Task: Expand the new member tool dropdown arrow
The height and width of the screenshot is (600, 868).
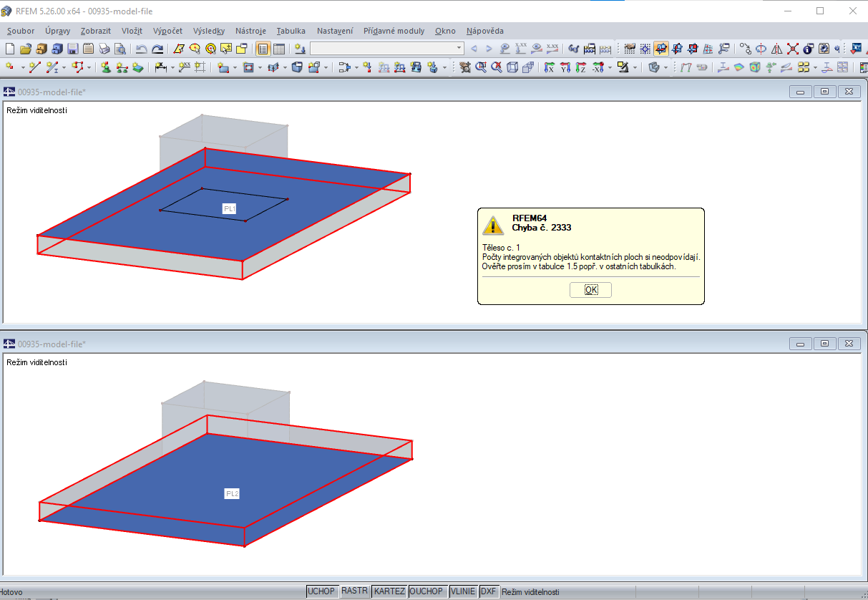Action: [64, 67]
